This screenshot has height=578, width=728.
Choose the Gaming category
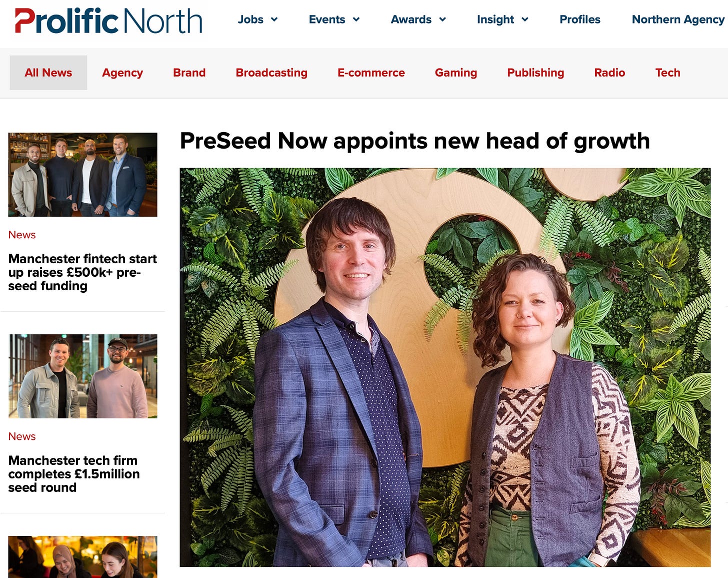(456, 73)
